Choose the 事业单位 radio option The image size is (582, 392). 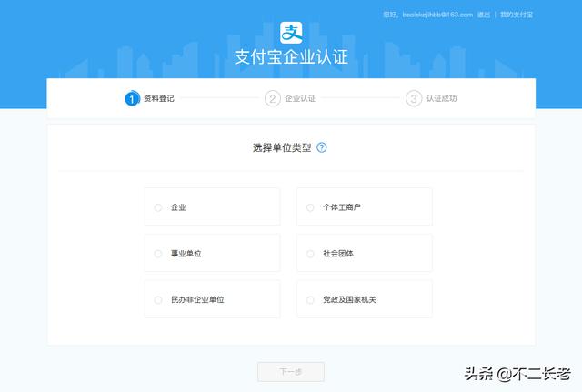pos(158,254)
